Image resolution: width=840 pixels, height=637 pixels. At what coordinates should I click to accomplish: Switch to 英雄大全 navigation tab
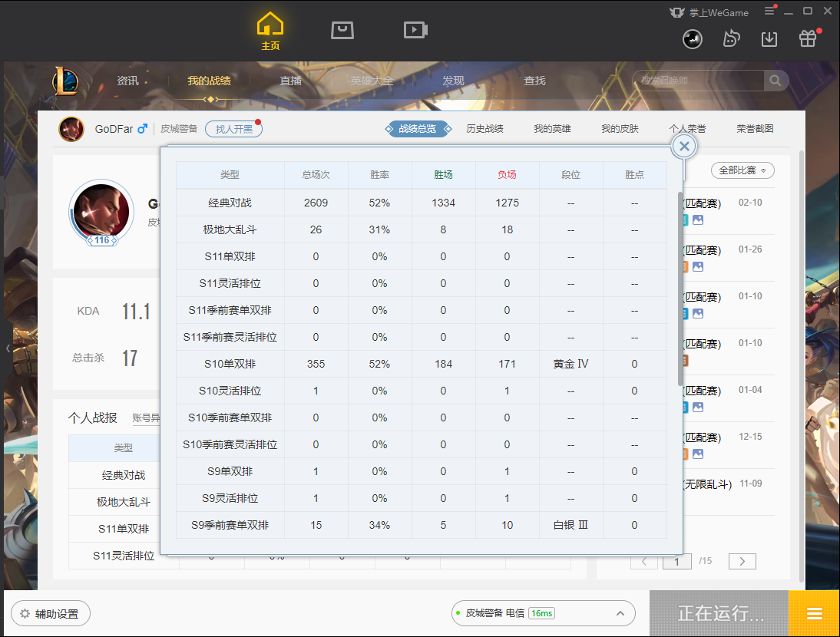372,81
